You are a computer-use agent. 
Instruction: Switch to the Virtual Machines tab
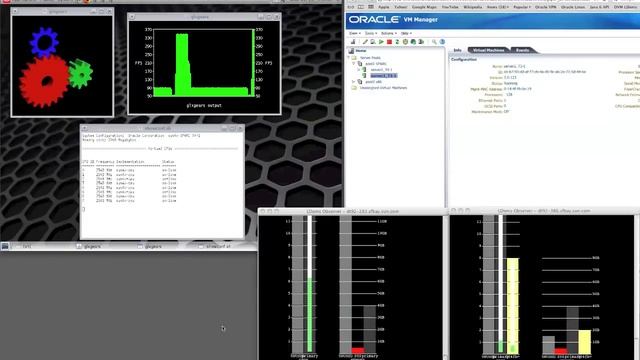click(x=488, y=50)
